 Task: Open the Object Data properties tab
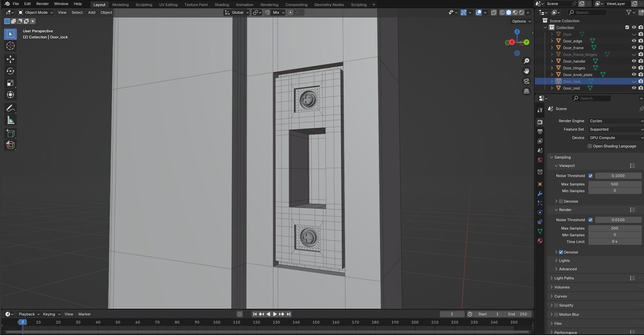coord(540,231)
